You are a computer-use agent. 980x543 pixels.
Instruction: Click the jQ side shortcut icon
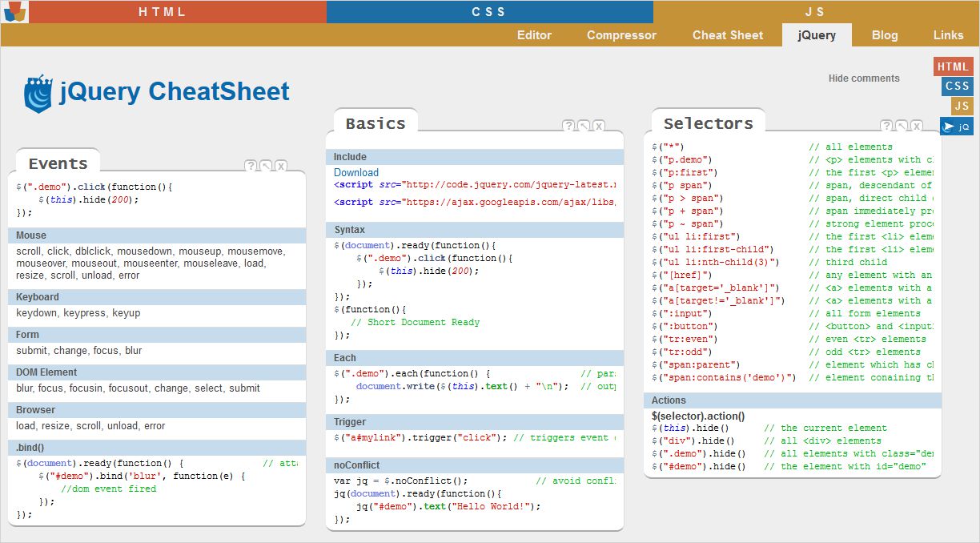pos(957,127)
